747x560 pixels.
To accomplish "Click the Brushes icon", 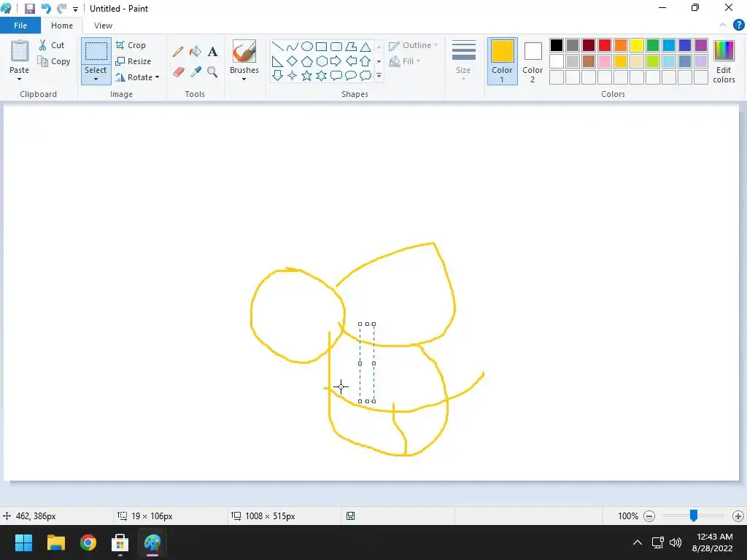I will pyautogui.click(x=244, y=51).
